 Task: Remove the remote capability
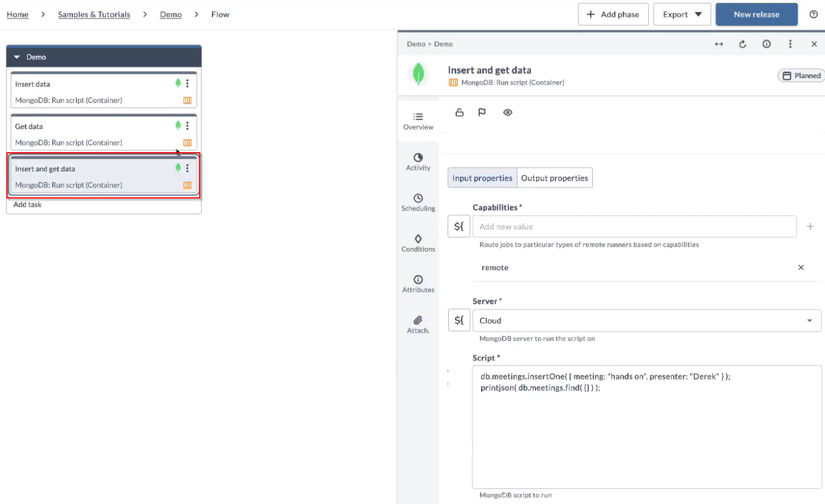tap(801, 267)
